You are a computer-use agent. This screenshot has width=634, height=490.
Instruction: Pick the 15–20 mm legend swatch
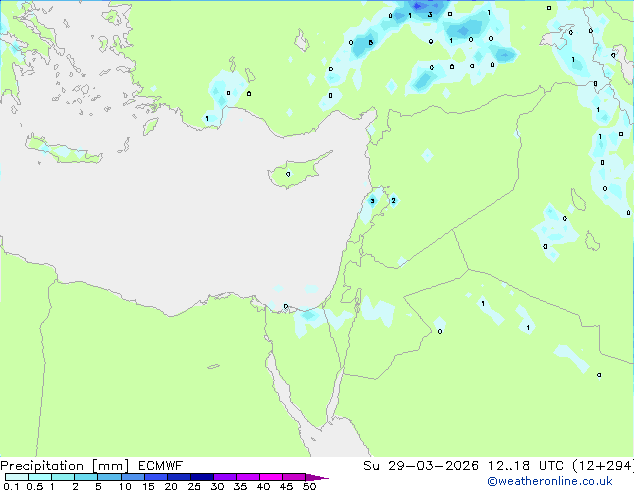[155, 477]
